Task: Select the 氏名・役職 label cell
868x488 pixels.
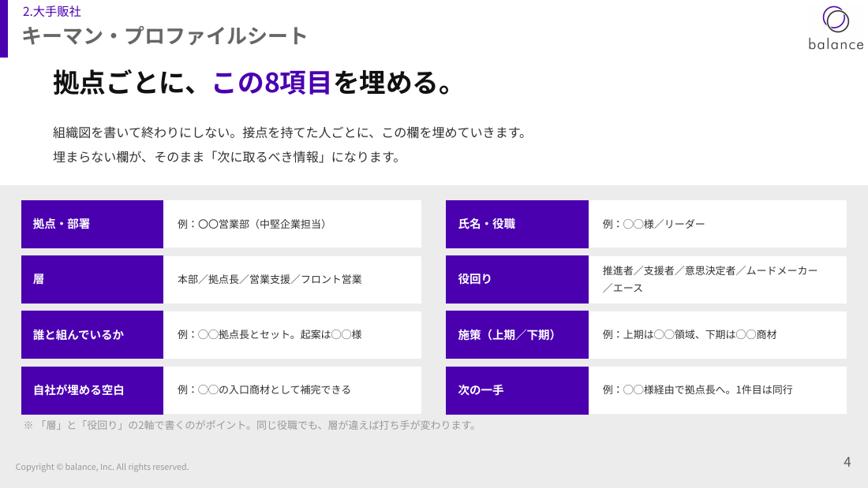Action: click(x=517, y=224)
